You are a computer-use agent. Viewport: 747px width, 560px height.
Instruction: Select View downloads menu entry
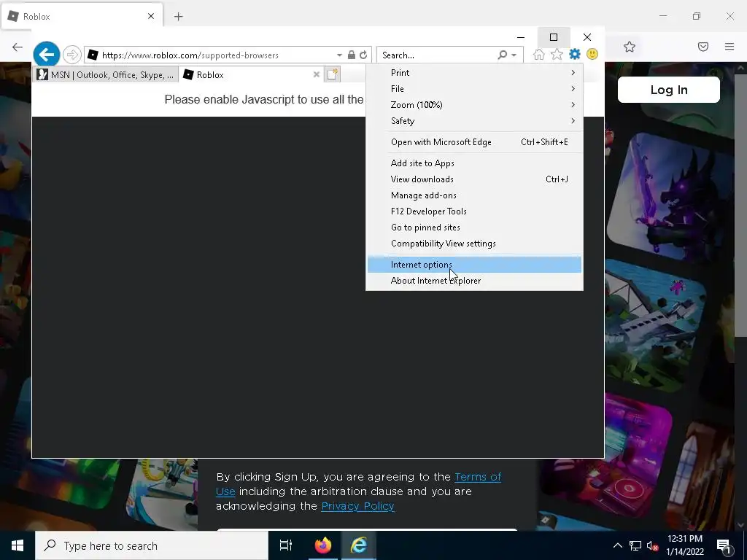(x=474, y=179)
